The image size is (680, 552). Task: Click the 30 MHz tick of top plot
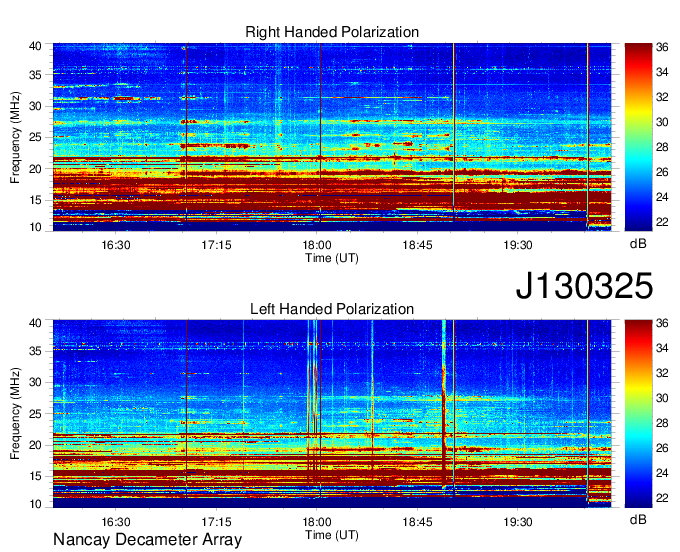pos(35,106)
